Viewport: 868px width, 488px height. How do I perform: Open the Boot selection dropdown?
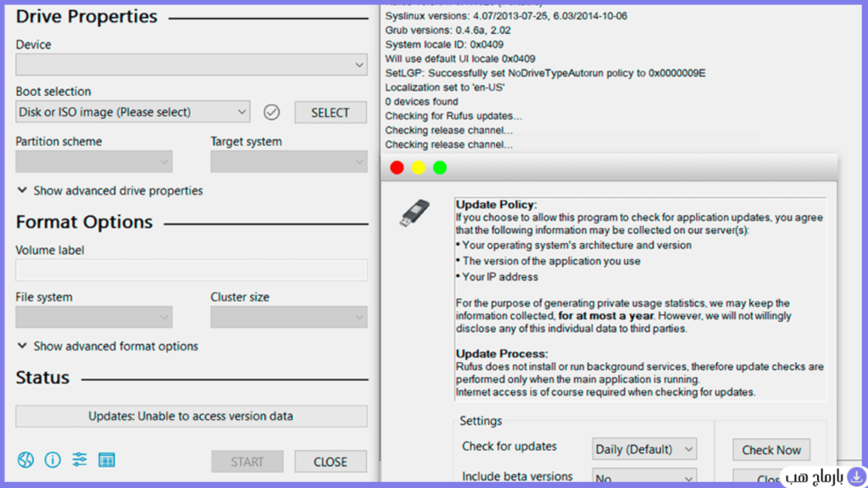133,113
